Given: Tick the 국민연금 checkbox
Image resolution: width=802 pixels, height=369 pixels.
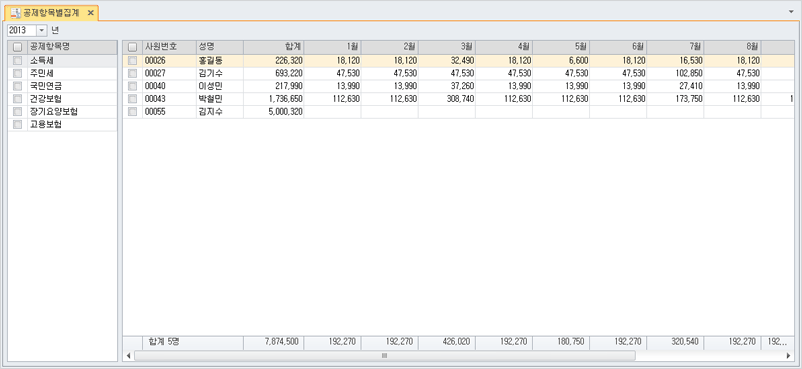Looking at the screenshot, I should coord(17,86).
